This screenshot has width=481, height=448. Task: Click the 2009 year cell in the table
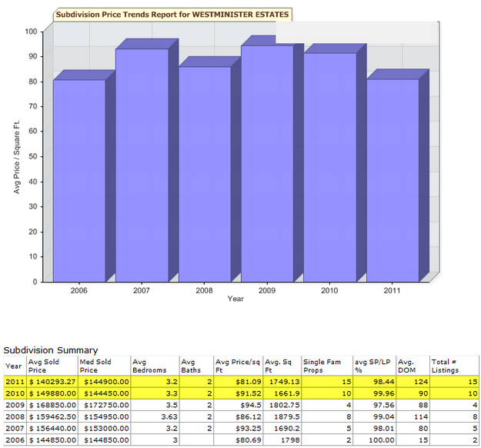pyautogui.click(x=15, y=405)
